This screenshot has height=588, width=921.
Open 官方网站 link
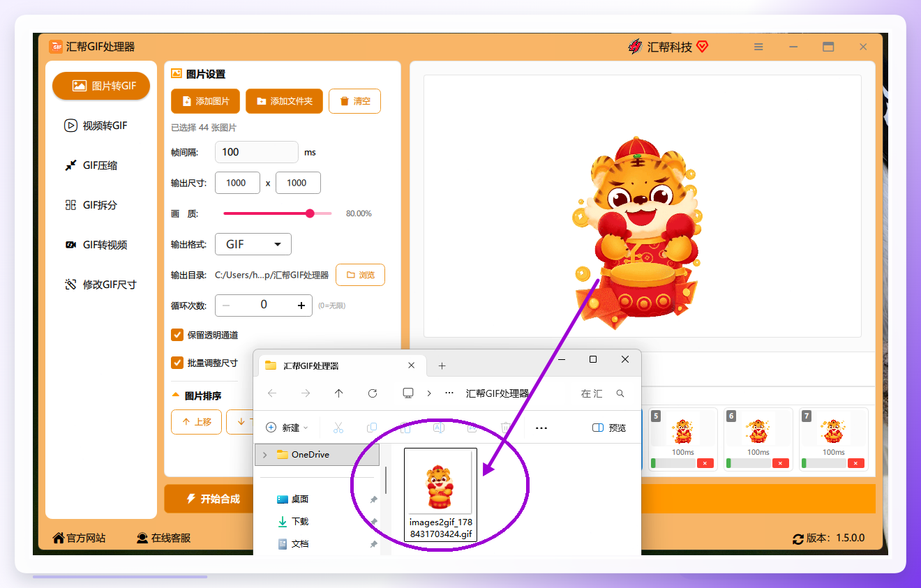tap(79, 538)
